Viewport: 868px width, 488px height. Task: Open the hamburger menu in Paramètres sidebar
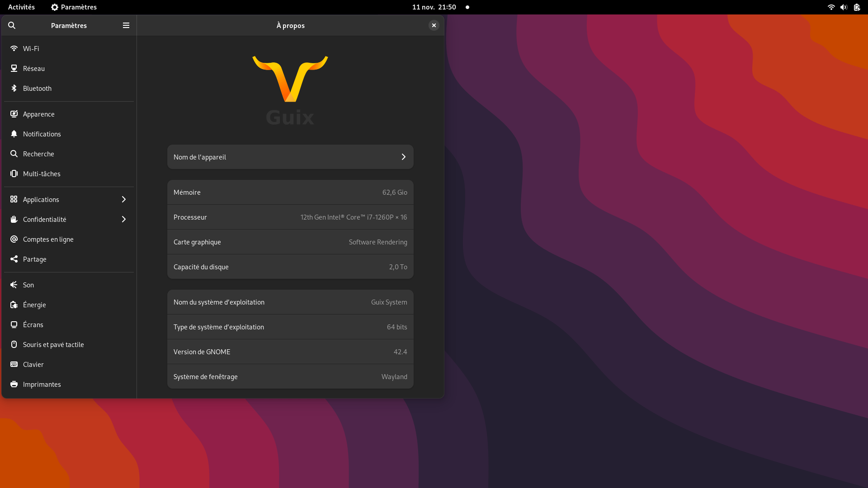tap(126, 25)
